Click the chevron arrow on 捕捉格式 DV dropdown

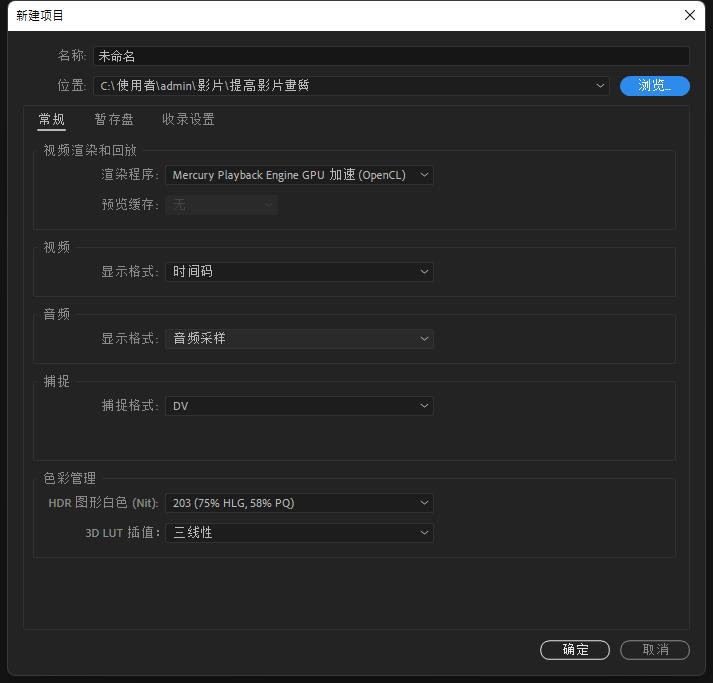point(424,406)
